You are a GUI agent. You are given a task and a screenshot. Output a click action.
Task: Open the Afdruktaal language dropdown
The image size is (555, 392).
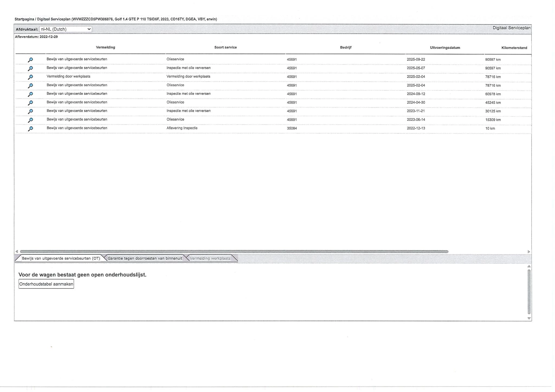66,29
